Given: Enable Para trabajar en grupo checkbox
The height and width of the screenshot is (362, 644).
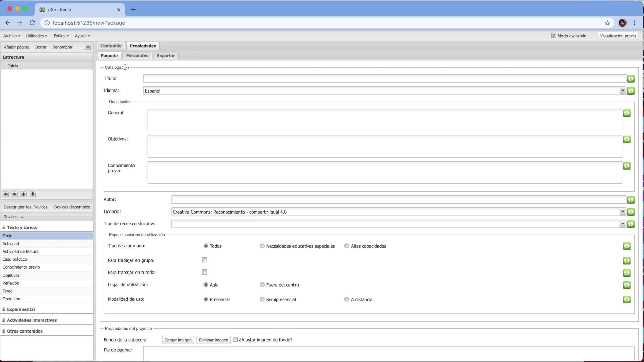Looking at the screenshot, I should point(204,260).
